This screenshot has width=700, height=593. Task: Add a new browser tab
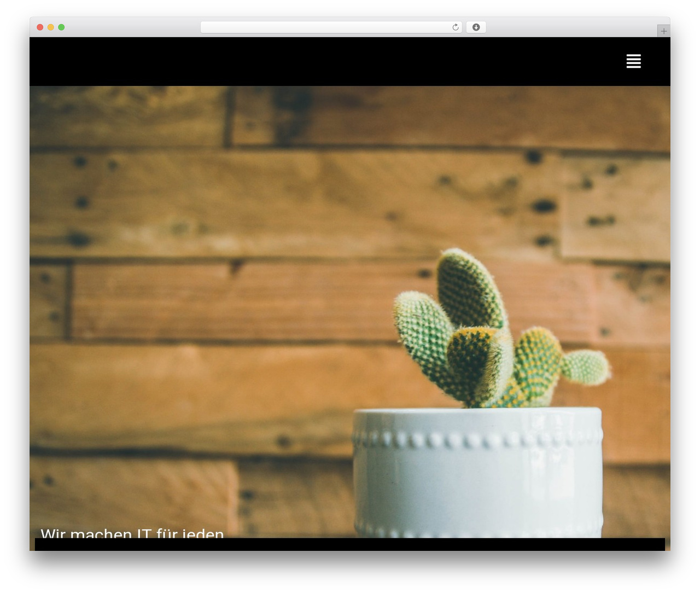coord(663,31)
